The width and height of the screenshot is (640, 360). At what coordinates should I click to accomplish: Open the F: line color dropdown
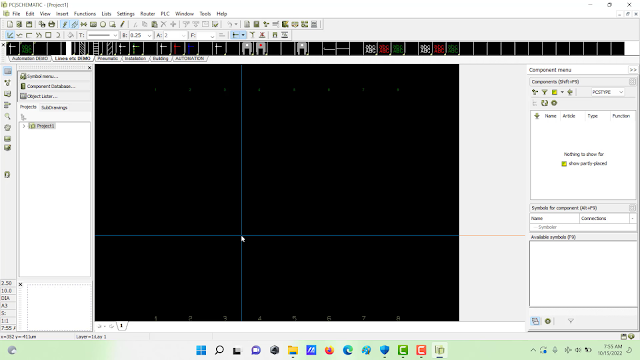(212, 36)
